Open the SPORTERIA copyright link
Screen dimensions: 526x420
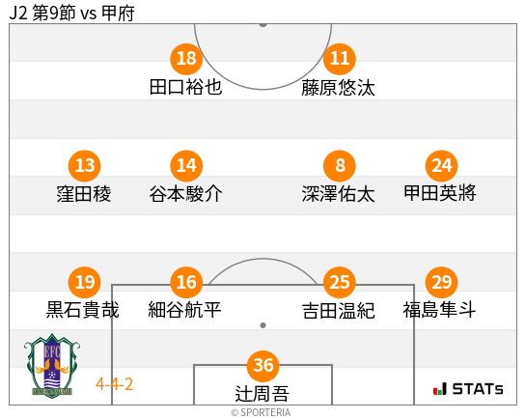click(x=261, y=412)
